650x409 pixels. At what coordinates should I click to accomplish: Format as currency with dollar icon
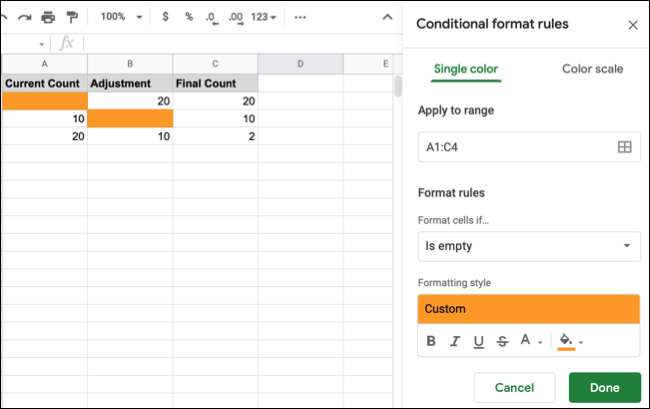click(165, 17)
